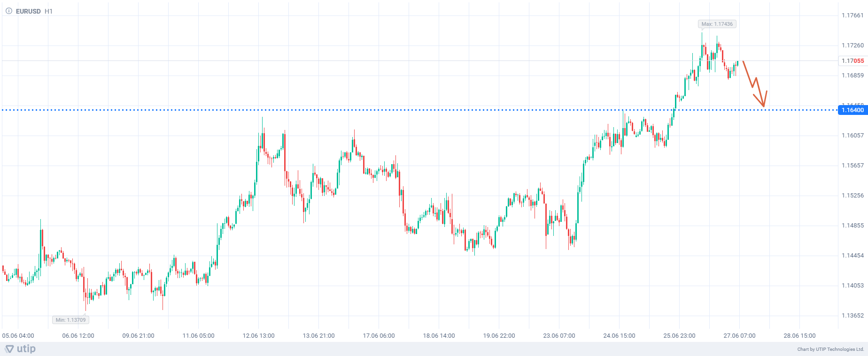Open the H1 timeframe selector
The image size is (868, 356).
(48, 11)
